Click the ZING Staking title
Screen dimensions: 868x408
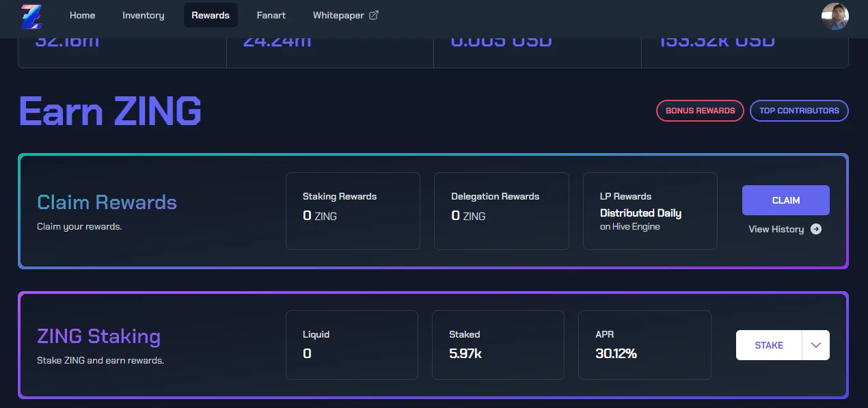click(98, 336)
